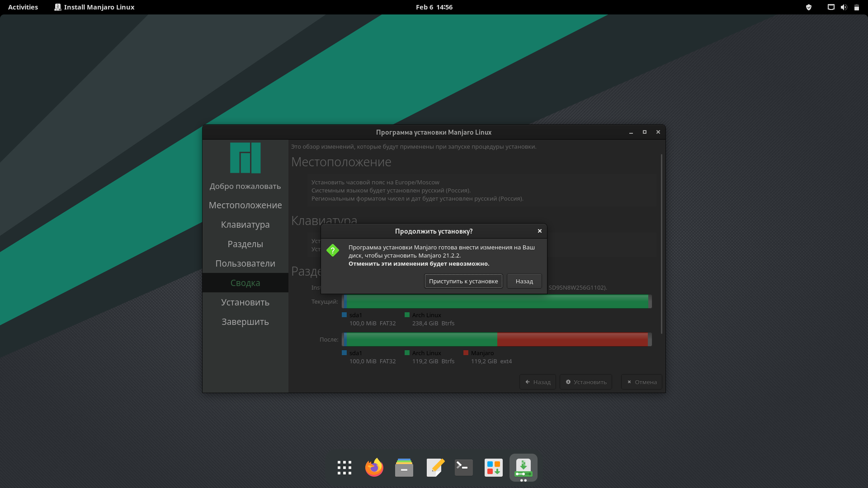
Task: Click the Manjaro logo in sidebar
Action: point(245,158)
